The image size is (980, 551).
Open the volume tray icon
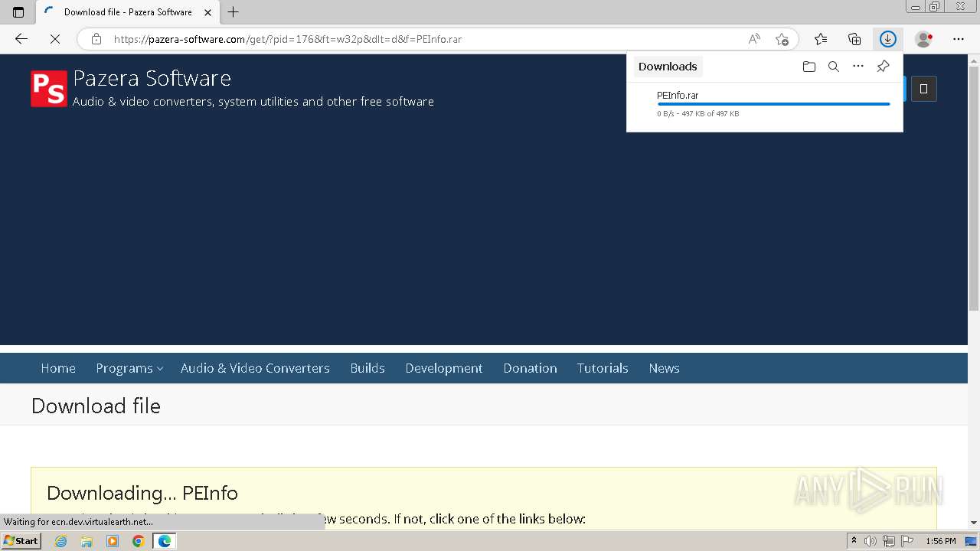pyautogui.click(x=871, y=541)
